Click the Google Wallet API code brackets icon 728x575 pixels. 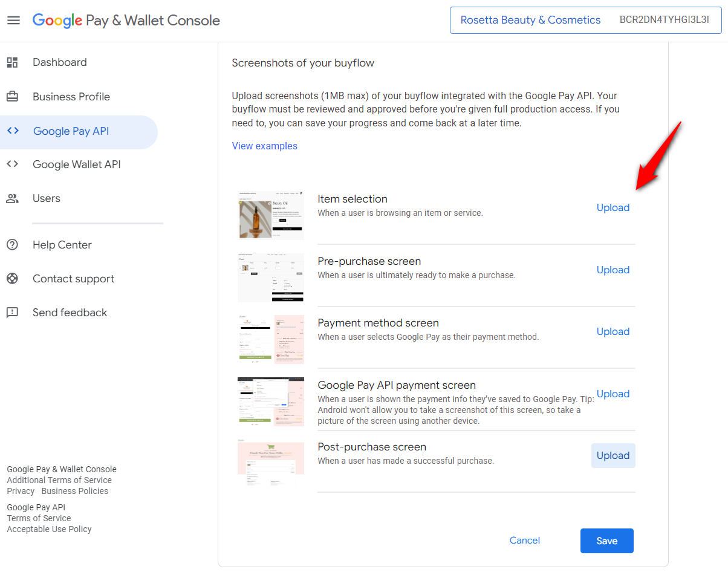click(12, 164)
